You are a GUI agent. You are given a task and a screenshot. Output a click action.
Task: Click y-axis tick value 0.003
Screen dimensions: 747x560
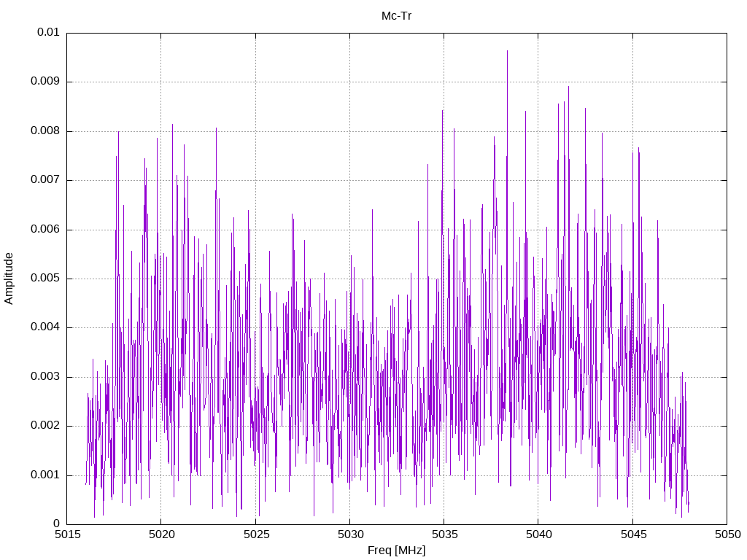pos(45,377)
